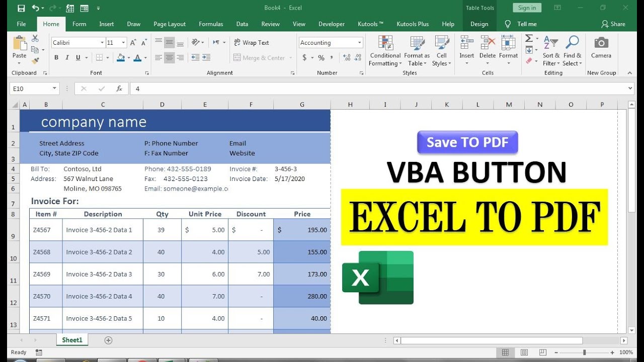Click the Fill down-arrow icon
Screen dimensions: 644x362
(529, 50)
